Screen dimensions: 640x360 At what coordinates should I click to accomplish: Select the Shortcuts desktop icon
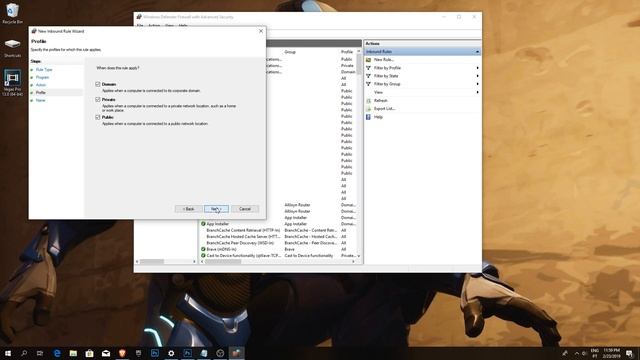[12, 48]
